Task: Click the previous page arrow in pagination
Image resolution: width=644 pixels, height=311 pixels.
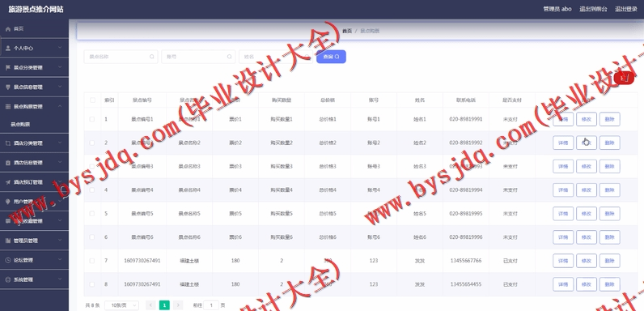Action: point(150,305)
